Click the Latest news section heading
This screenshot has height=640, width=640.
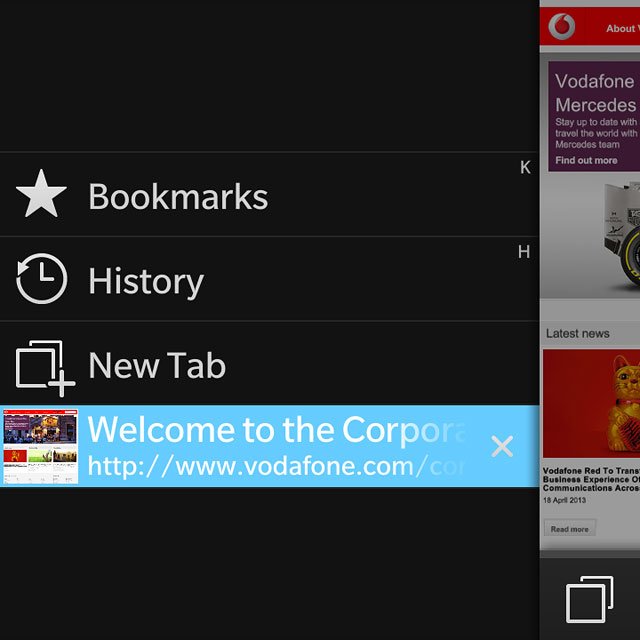coord(577,333)
